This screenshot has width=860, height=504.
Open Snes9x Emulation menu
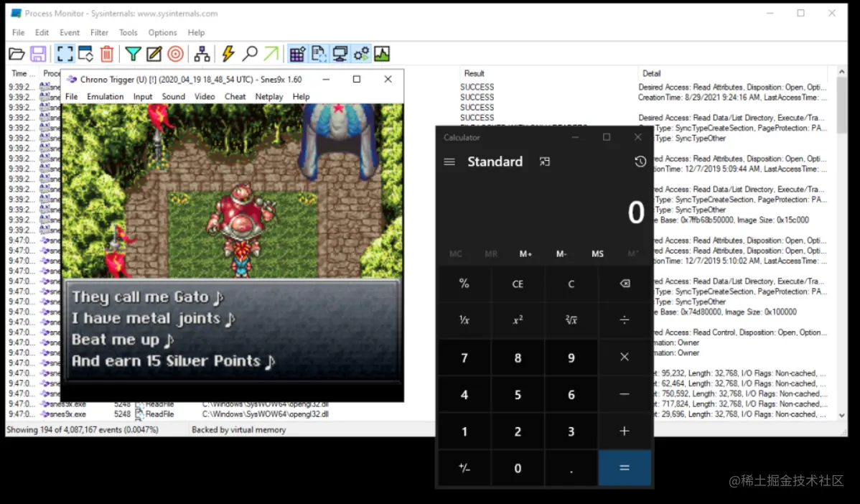coord(105,96)
